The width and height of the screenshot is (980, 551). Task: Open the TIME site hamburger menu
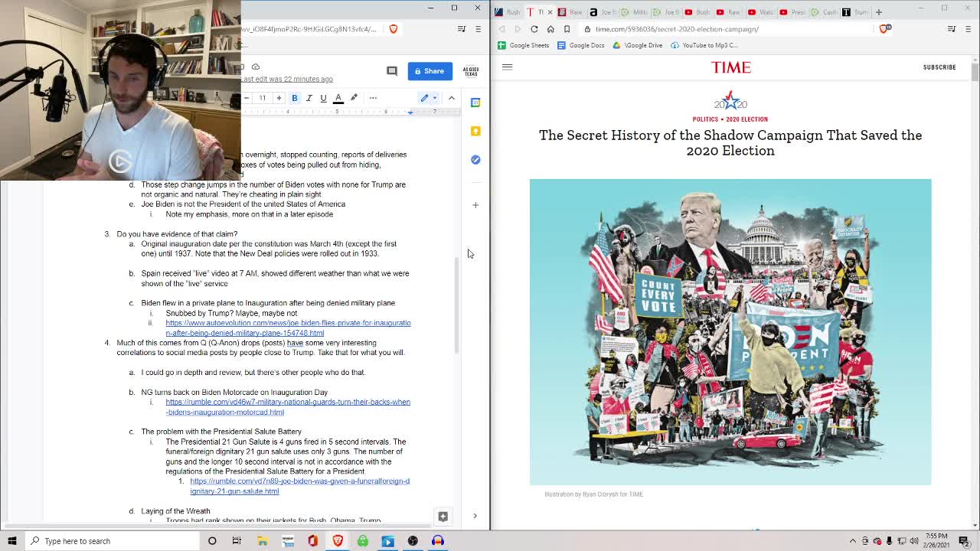(x=507, y=67)
